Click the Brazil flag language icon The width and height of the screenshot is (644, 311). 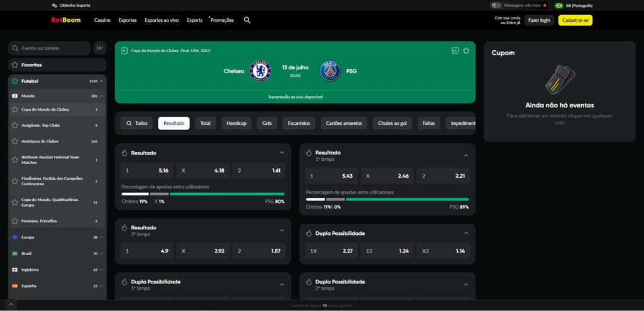tap(558, 5)
